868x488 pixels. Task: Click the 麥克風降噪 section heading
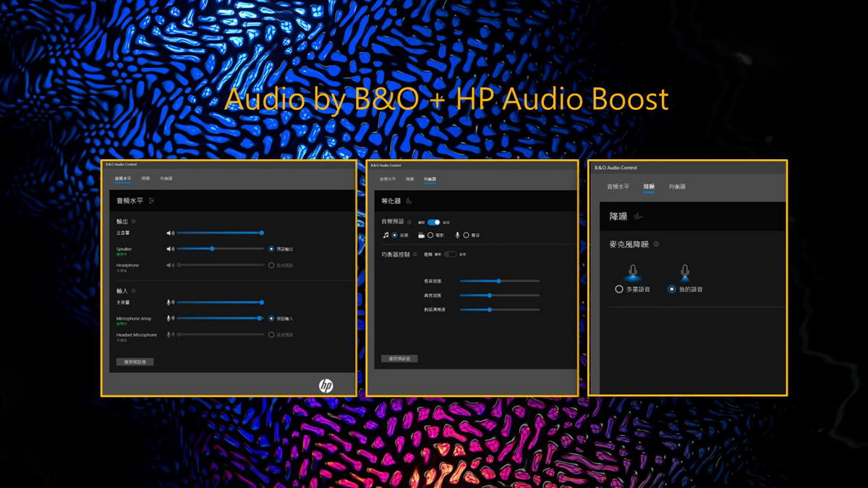(629, 244)
